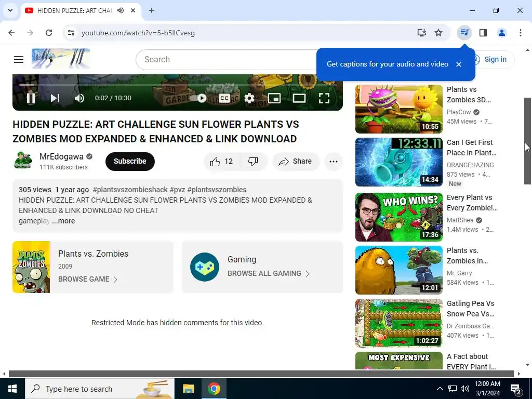Image resolution: width=532 pixels, height=399 pixels.
Task: Open Windows Start menu
Action: (12, 389)
